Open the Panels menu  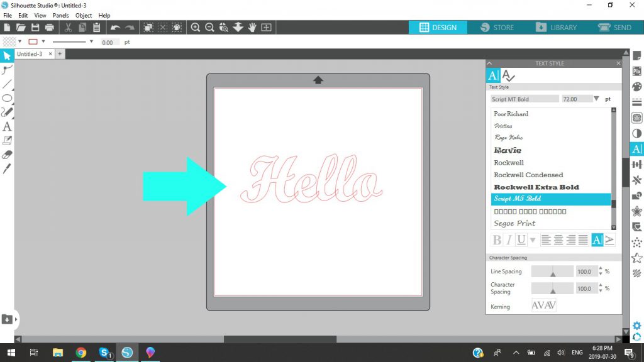(x=60, y=16)
